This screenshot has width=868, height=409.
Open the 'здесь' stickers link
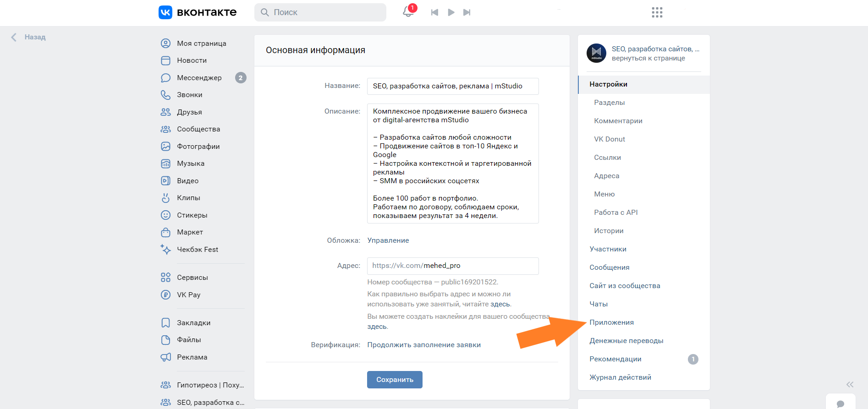[377, 327]
